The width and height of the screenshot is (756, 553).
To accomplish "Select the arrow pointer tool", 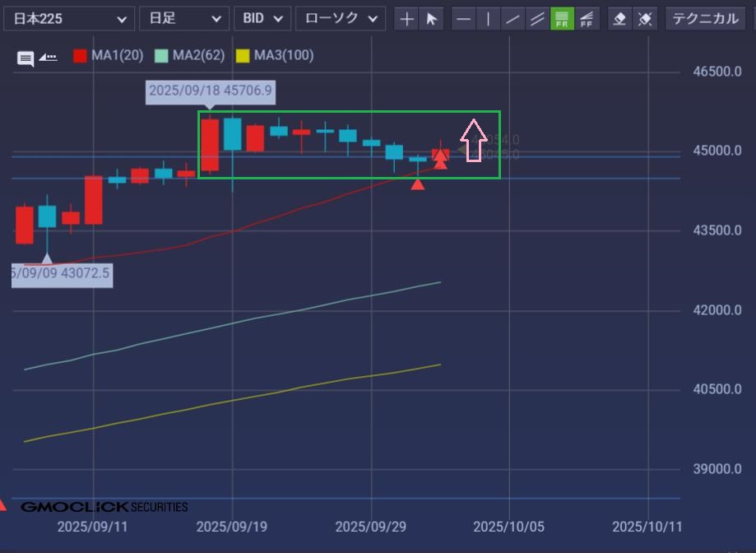I will pyautogui.click(x=432, y=19).
